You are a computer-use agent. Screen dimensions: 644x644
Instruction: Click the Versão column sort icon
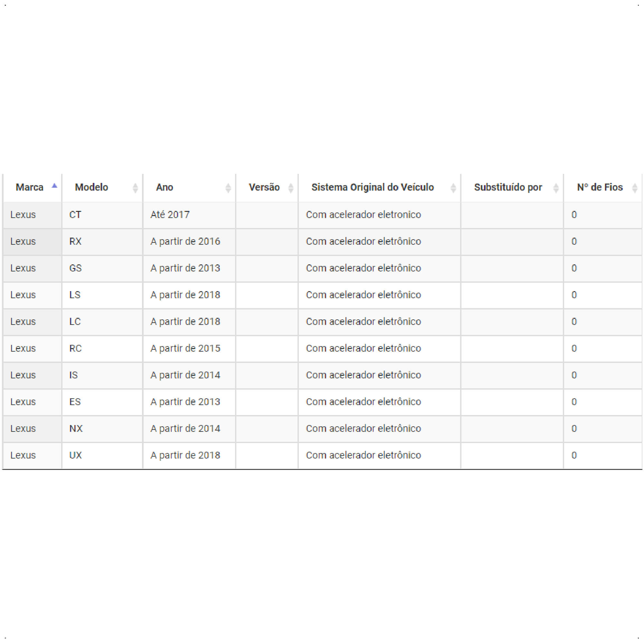pyautogui.click(x=291, y=188)
